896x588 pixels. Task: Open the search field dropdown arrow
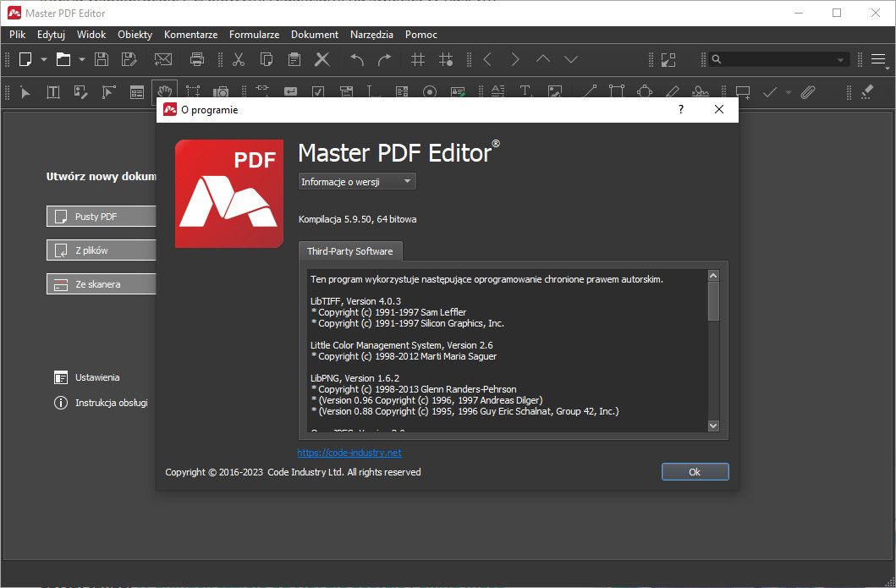click(x=840, y=59)
